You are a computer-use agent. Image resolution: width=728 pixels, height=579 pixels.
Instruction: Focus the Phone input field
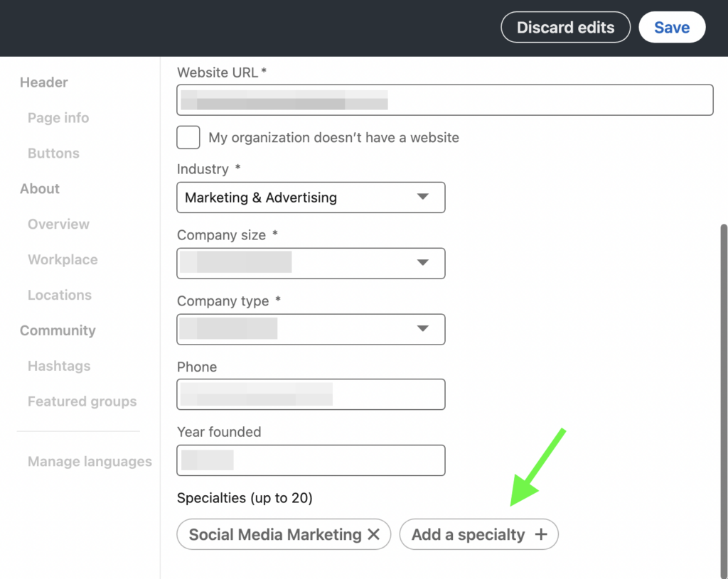tap(311, 394)
